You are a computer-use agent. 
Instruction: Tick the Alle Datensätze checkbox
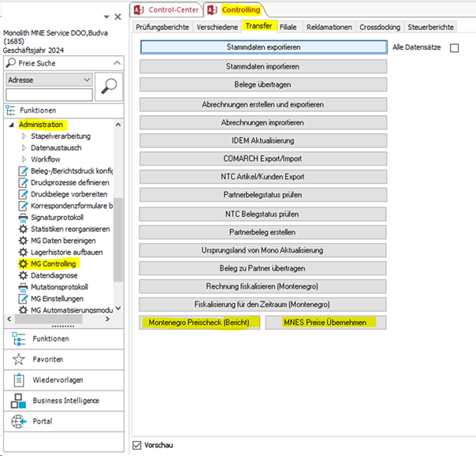pyautogui.click(x=454, y=48)
